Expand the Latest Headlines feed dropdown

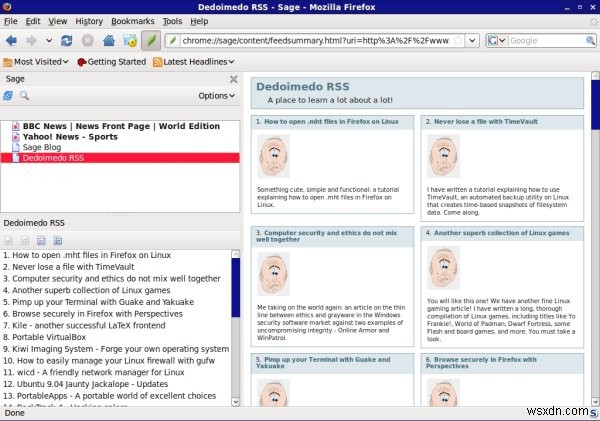(194, 62)
